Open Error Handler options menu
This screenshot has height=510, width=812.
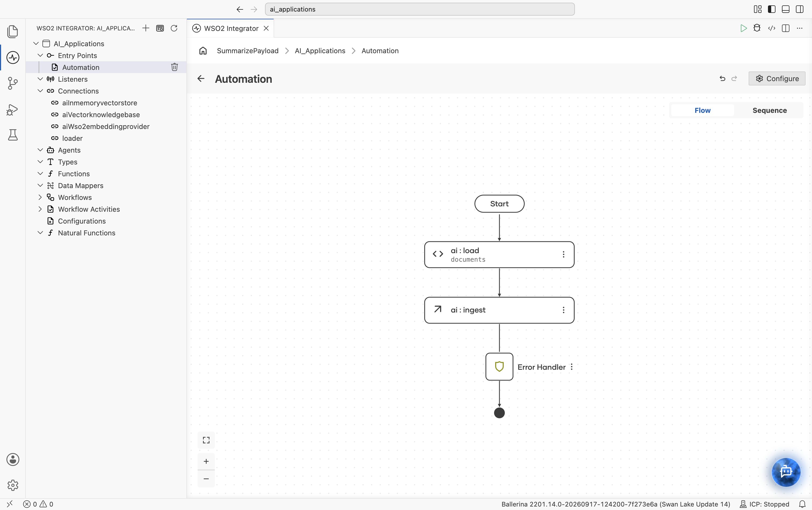tap(572, 367)
